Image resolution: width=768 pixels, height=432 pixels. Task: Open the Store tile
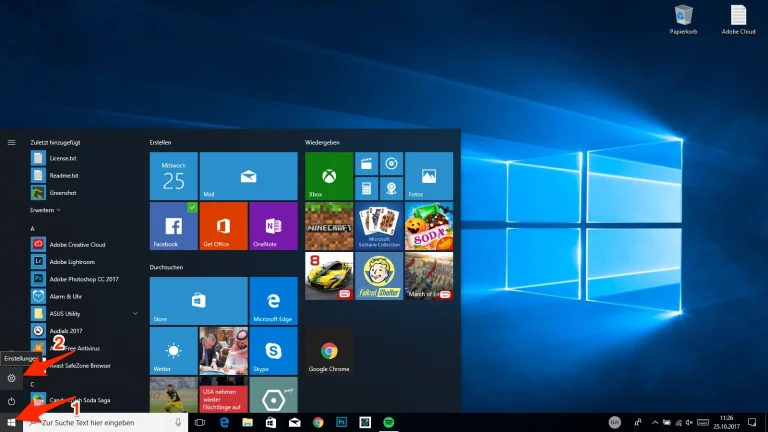tap(198, 301)
